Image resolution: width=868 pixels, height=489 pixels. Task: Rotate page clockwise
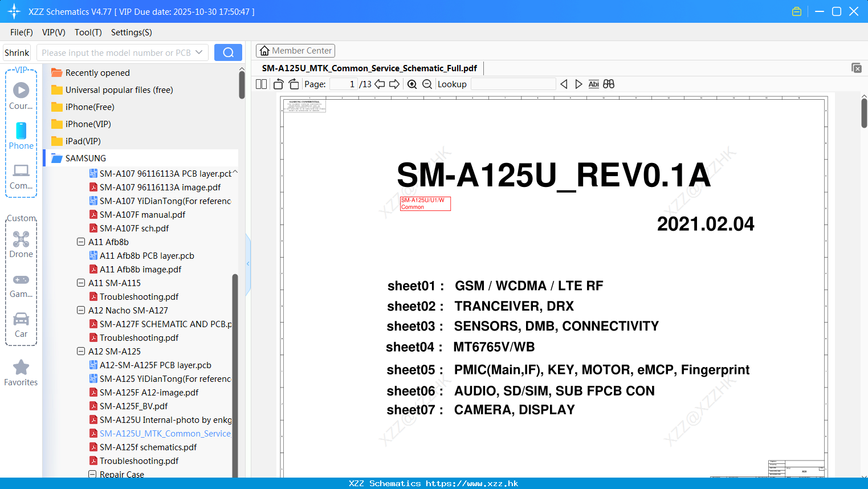tap(294, 84)
